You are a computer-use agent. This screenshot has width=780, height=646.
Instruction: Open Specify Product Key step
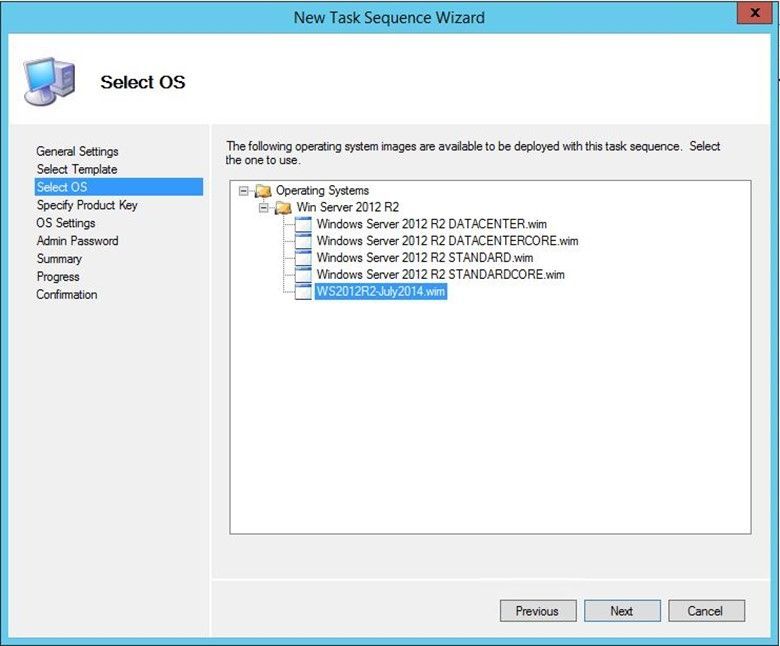coord(87,205)
